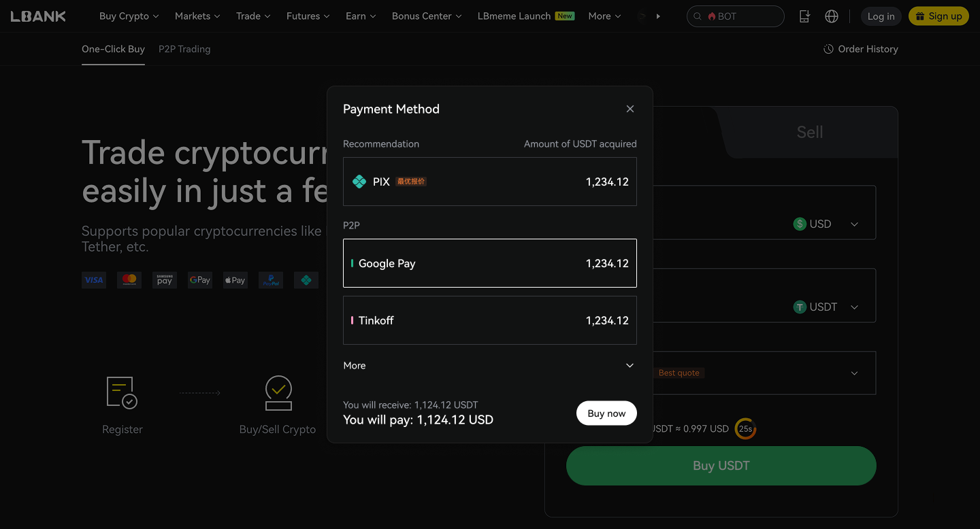Open the language globe icon
980x529 pixels.
coord(832,16)
